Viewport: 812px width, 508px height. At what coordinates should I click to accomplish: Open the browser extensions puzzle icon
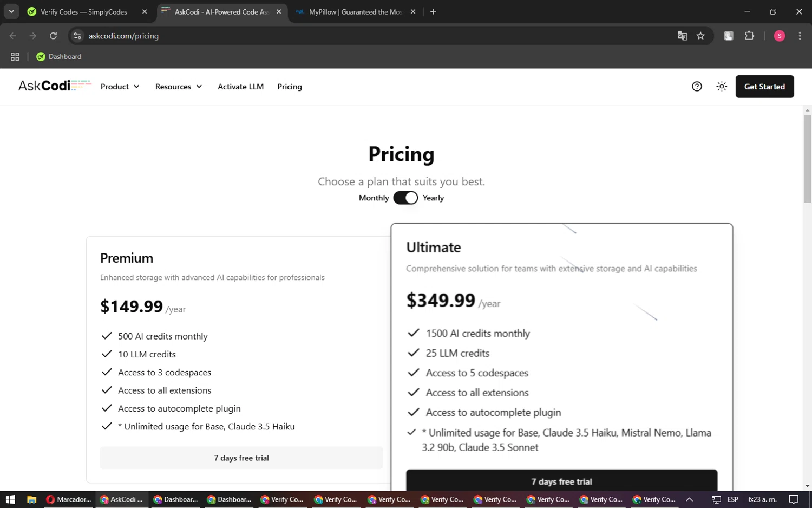coord(749,36)
